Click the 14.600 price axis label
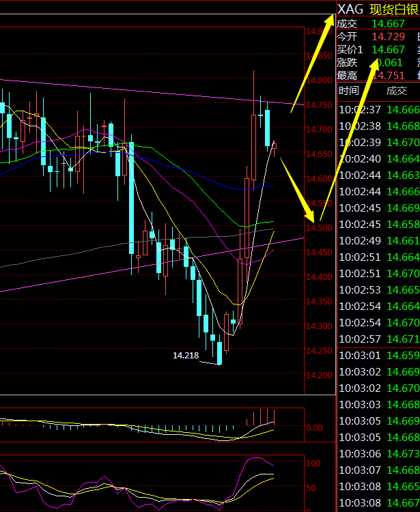420x512 pixels. click(319, 179)
